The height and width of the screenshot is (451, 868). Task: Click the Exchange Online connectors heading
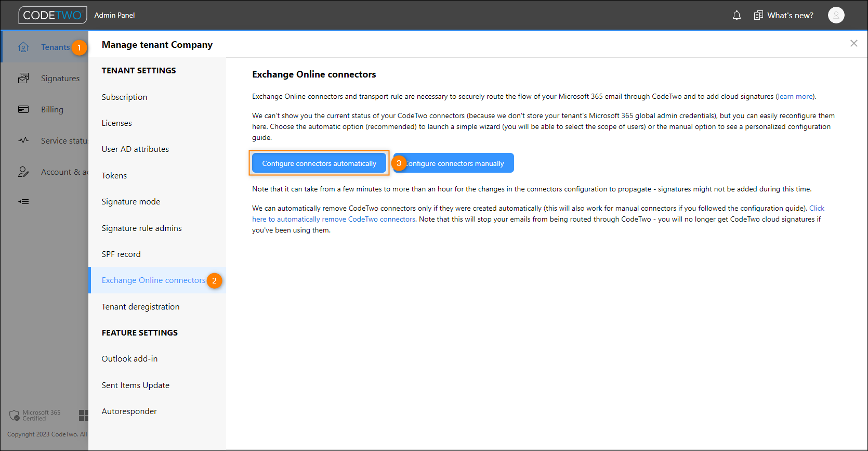314,74
